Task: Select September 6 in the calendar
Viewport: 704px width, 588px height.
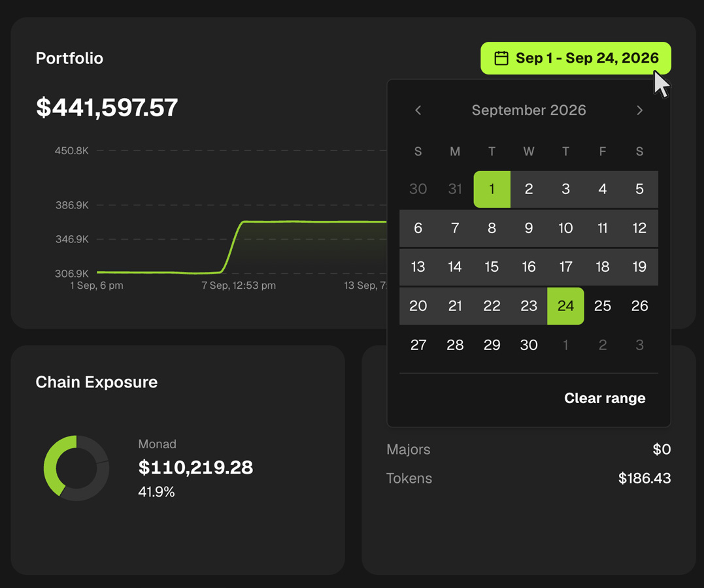Action: click(418, 228)
